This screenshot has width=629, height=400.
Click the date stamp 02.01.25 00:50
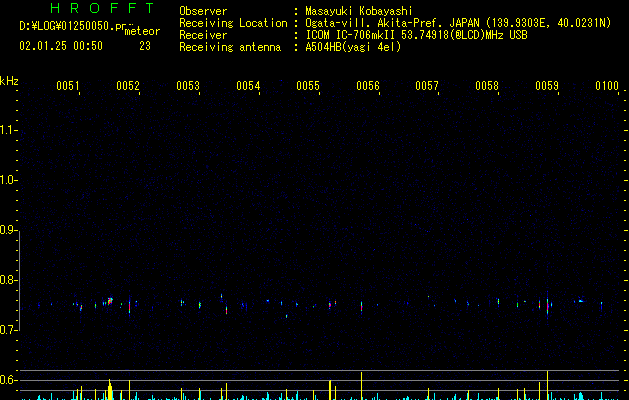click(x=61, y=46)
